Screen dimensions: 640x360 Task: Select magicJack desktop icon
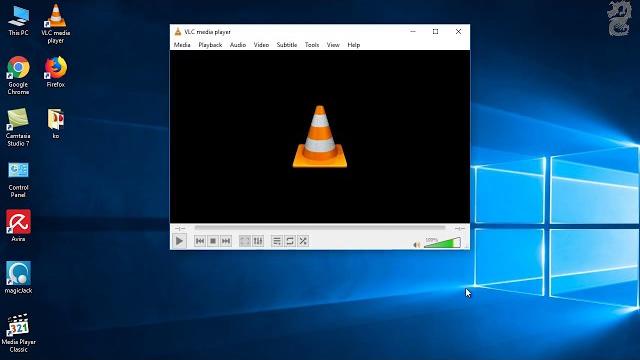point(18,278)
